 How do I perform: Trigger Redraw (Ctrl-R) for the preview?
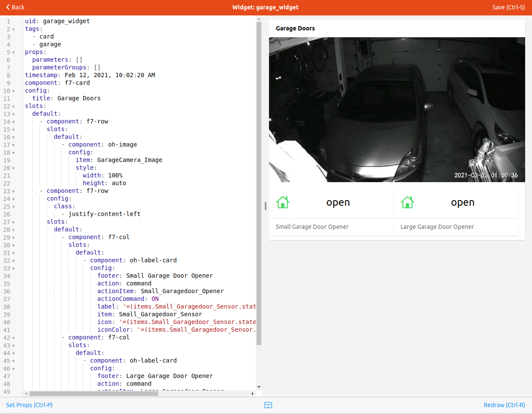504,405
